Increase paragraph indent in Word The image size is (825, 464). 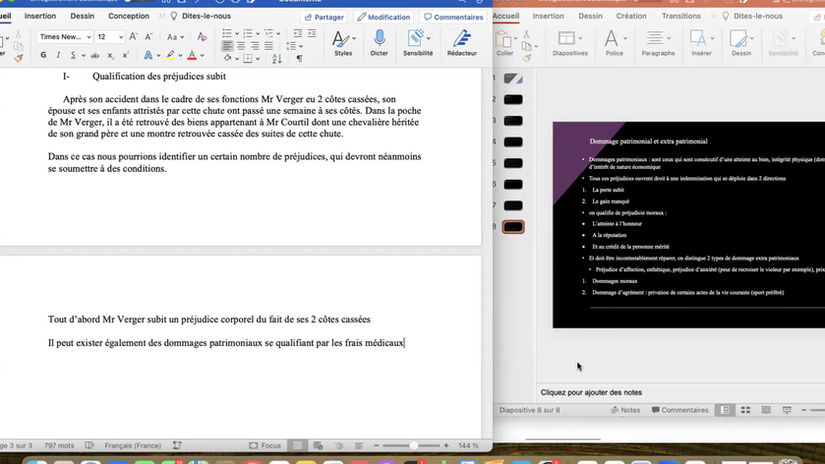pyautogui.click(x=311, y=33)
